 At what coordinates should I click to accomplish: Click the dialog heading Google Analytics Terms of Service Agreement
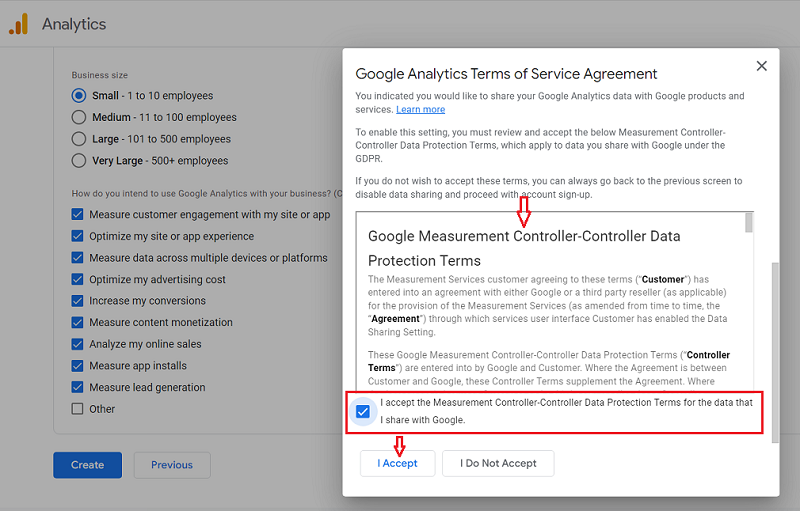pos(506,74)
